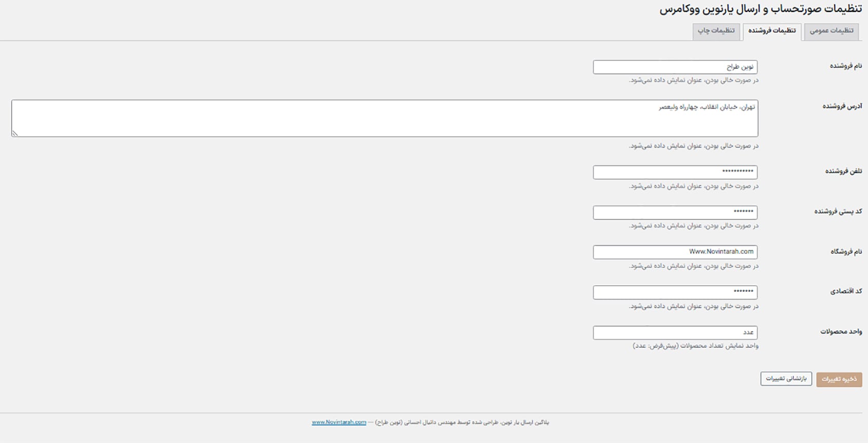Click the نام فروشنده input field
868x443 pixels.
coord(675,67)
